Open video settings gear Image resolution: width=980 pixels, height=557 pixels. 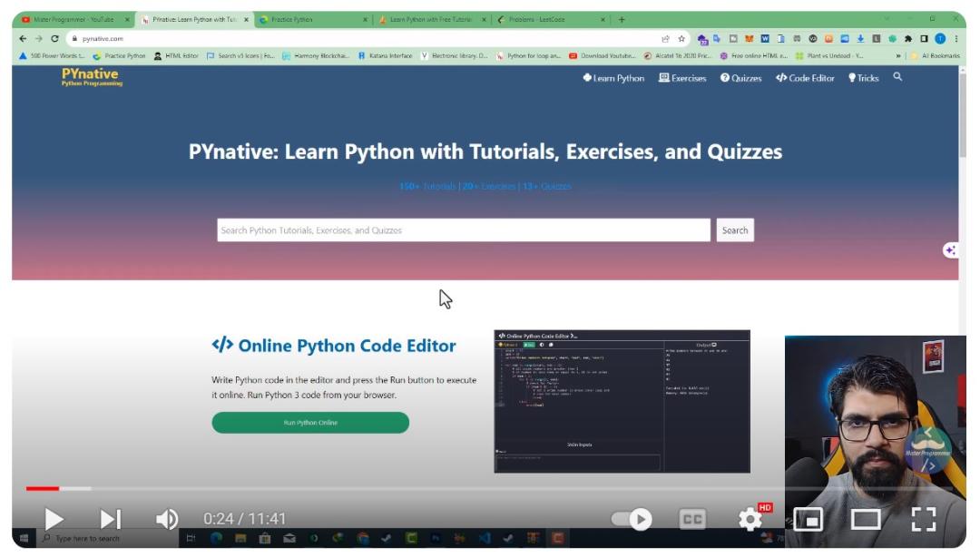750,519
